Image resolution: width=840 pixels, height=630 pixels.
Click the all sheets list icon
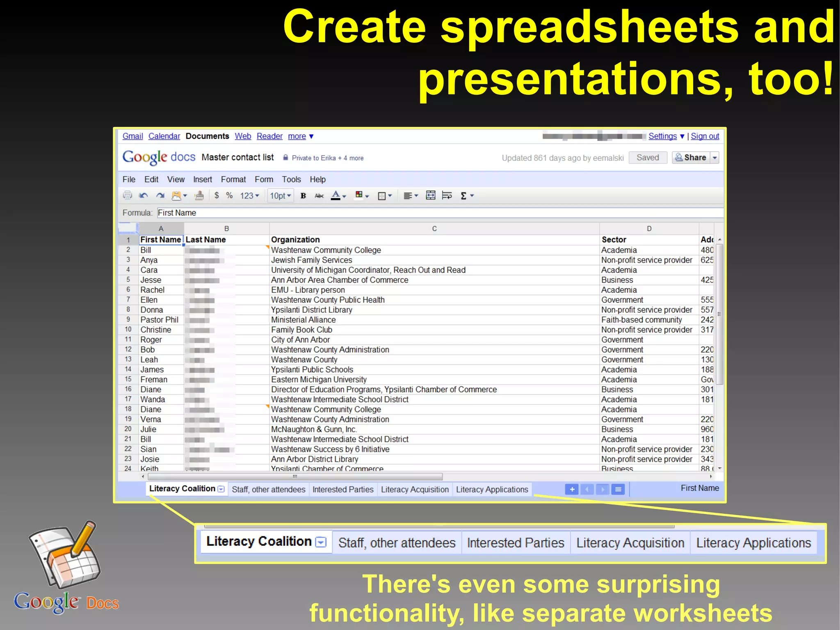click(618, 489)
